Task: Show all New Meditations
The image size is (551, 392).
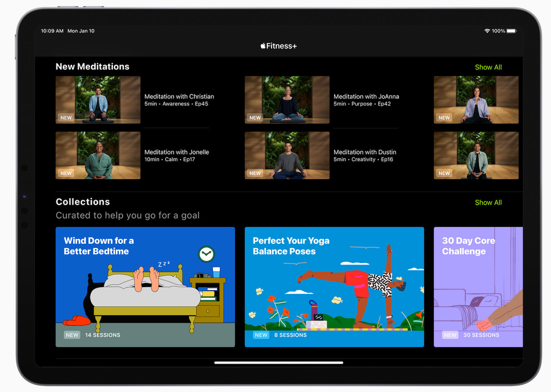Action: point(488,67)
